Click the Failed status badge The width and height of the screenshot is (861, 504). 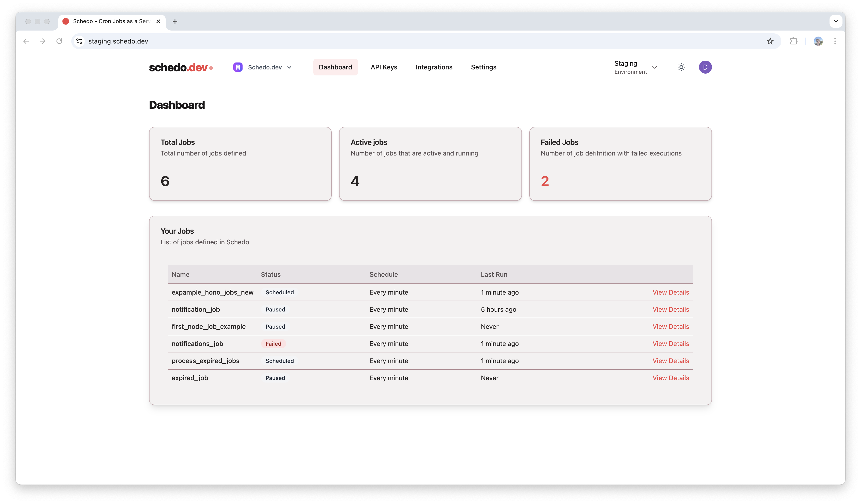coord(273,344)
